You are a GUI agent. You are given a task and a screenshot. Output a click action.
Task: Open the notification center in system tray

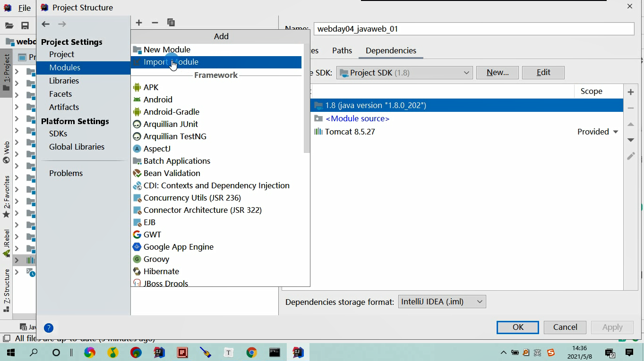pos(629,353)
